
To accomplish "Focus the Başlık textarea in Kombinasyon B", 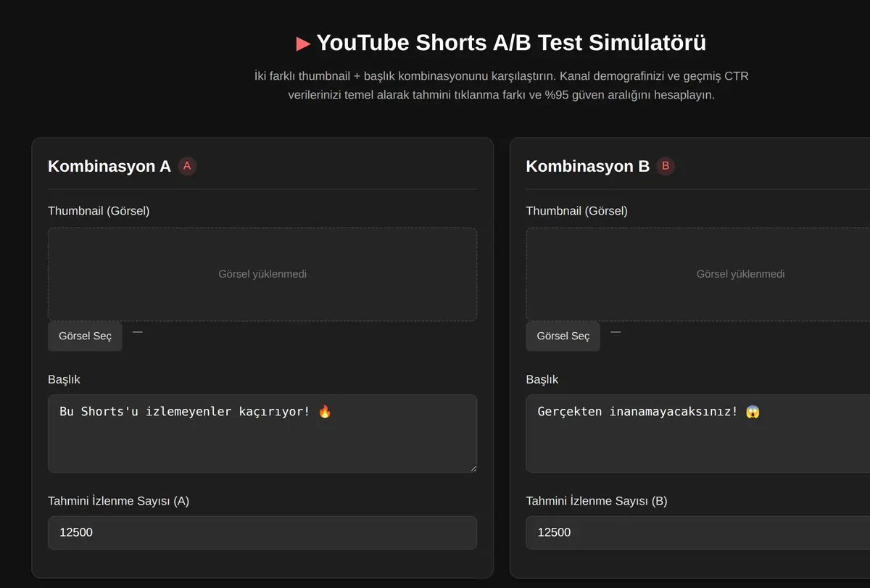I will point(698,434).
